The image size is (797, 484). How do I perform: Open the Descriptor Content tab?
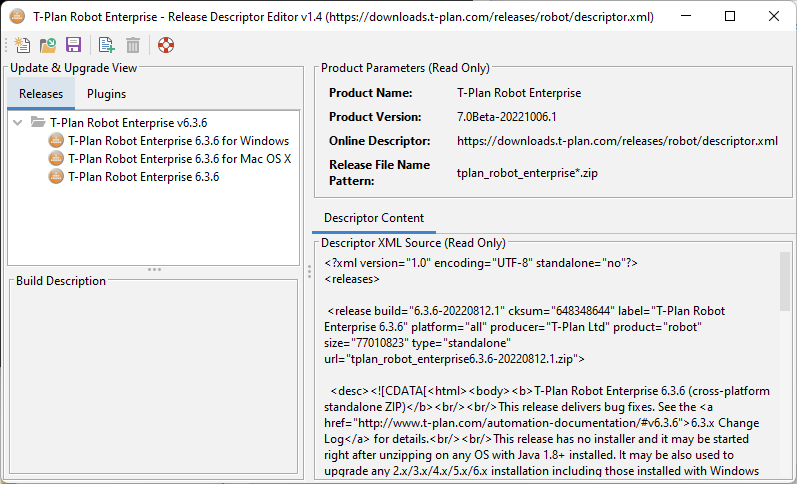point(374,218)
